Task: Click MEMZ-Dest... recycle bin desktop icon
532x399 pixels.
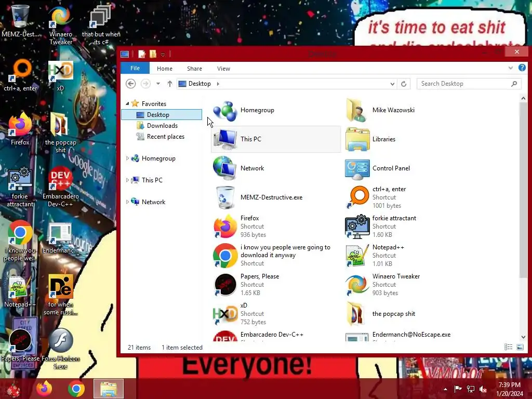Action: coord(20,21)
